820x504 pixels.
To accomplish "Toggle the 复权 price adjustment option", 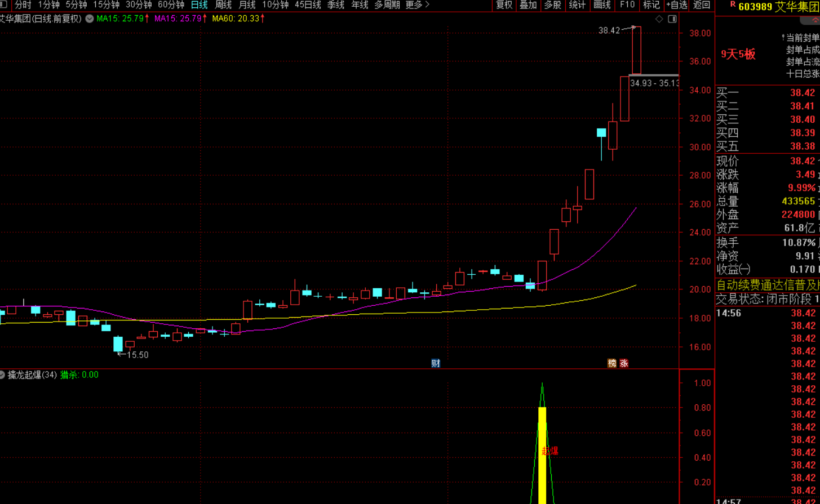I will (504, 5).
